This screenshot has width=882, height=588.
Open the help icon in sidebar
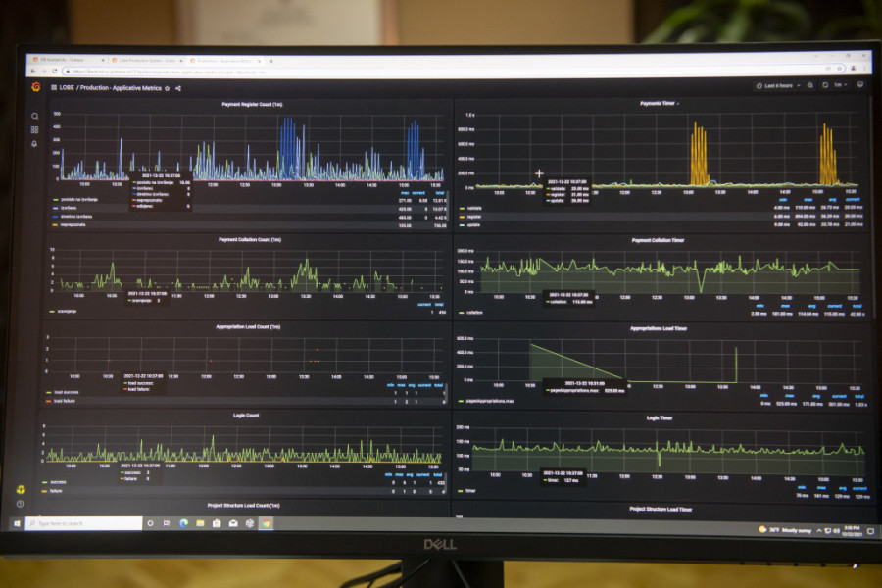click(21, 504)
